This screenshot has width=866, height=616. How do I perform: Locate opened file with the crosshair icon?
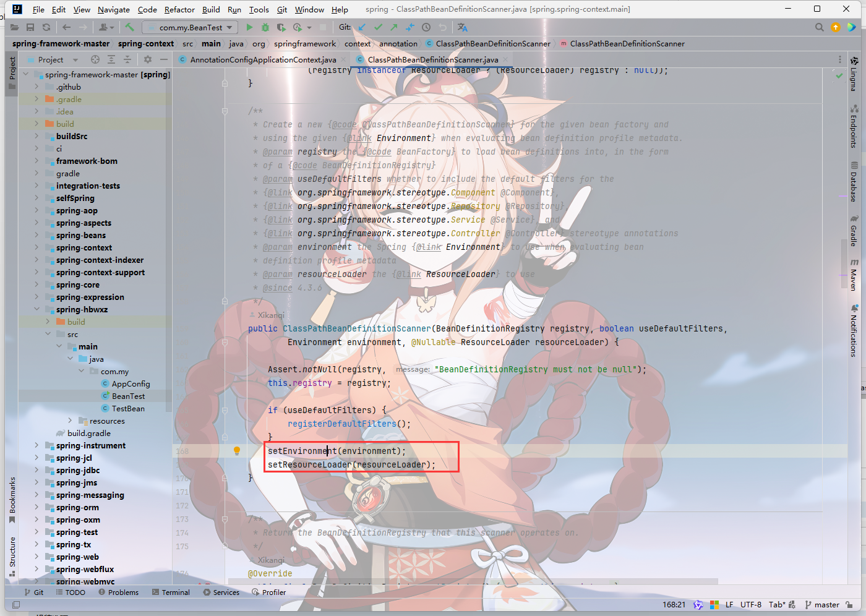(95, 59)
